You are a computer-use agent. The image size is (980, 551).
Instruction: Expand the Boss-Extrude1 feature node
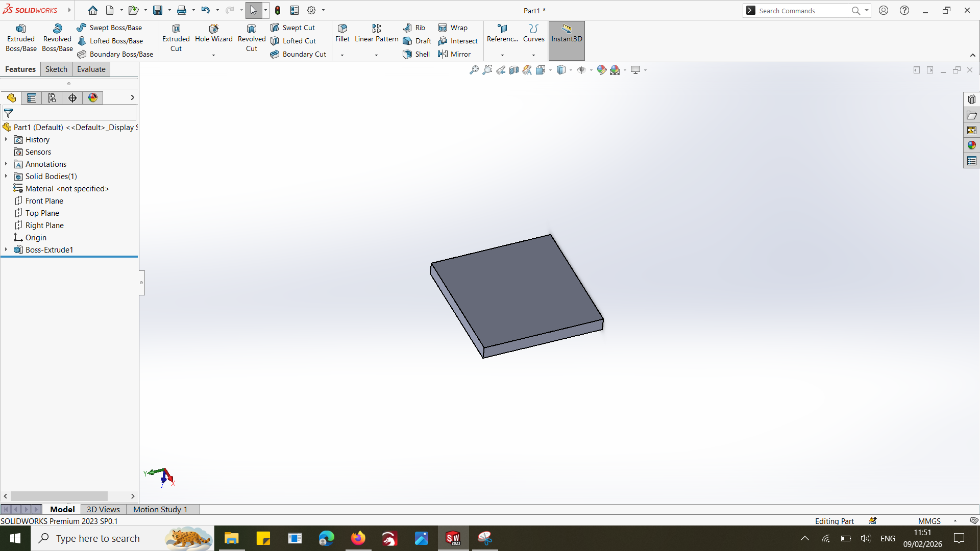[x=6, y=249]
